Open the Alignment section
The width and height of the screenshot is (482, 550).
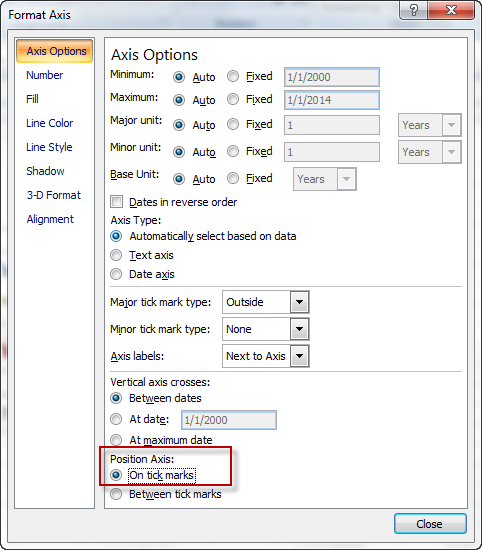tap(50, 219)
